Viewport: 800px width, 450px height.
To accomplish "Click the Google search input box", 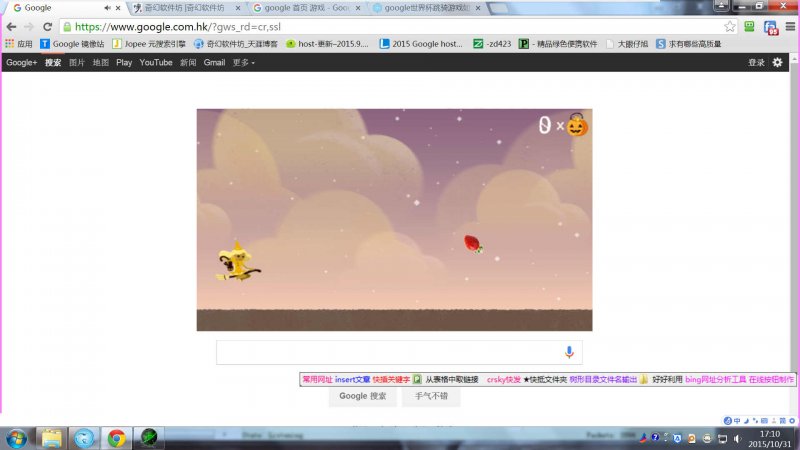I will pyautogui.click(x=399, y=352).
